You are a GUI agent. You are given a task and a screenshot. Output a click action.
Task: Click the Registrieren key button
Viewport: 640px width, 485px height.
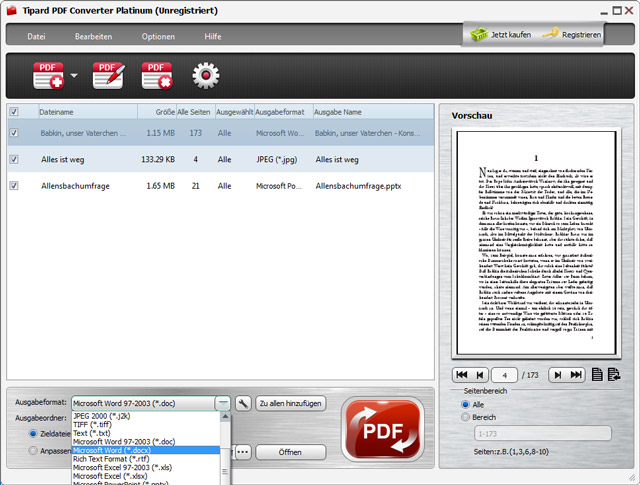[572, 35]
